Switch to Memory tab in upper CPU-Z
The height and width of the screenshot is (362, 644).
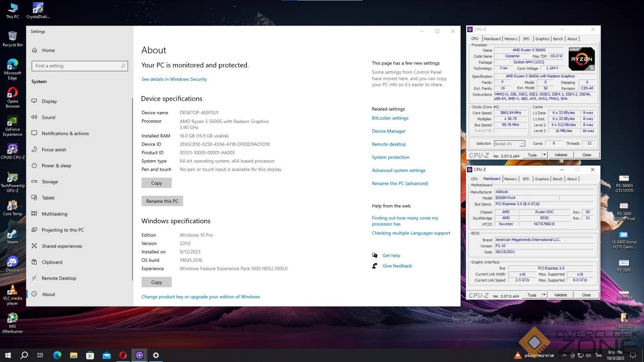(511, 39)
